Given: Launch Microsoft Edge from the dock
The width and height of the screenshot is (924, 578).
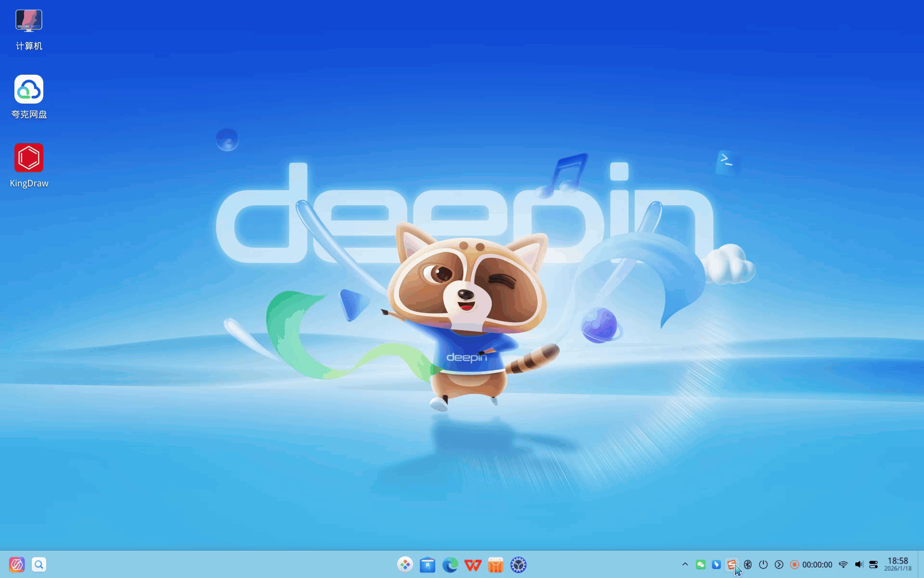Looking at the screenshot, I should point(450,565).
